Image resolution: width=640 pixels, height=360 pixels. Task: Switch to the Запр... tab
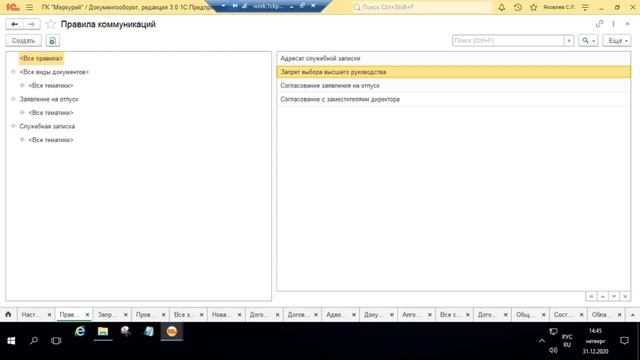pyautogui.click(x=106, y=315)
